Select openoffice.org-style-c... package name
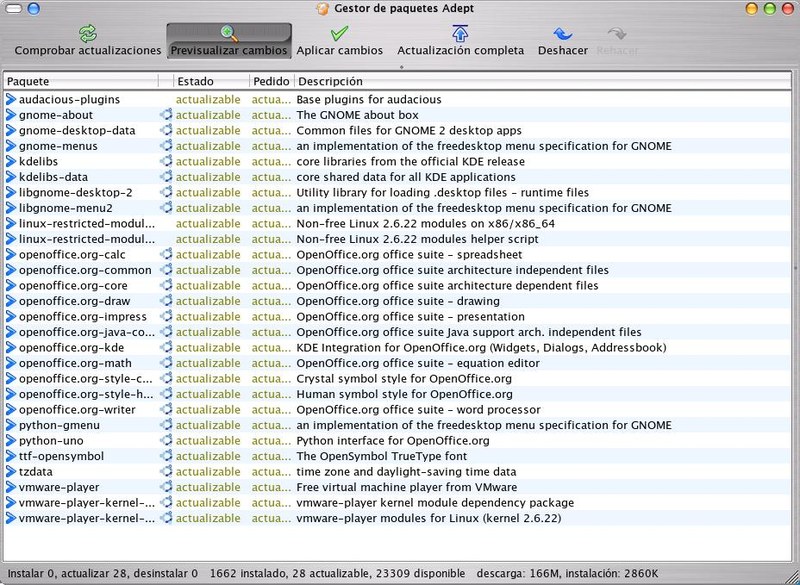800x585 pixels. tap(86, 378)
